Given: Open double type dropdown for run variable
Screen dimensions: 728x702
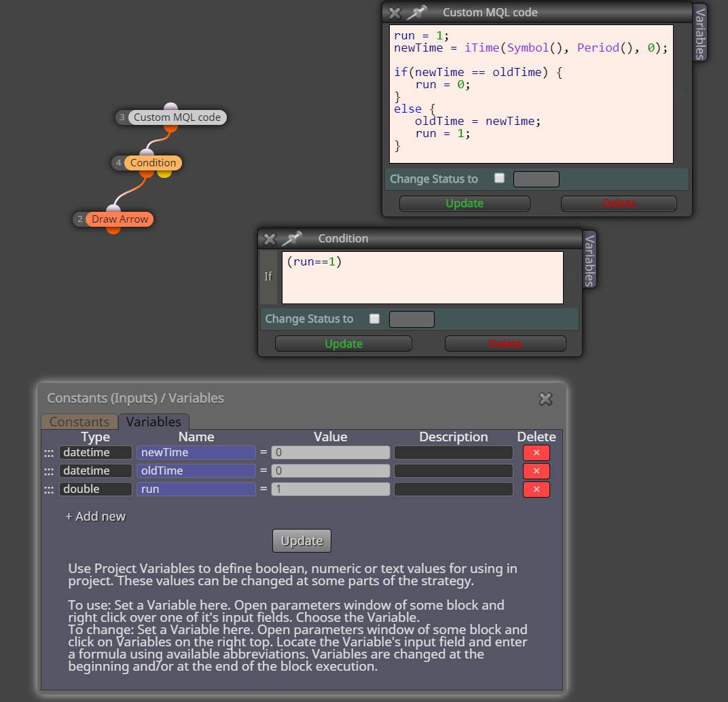Looking at the screenshot, I should click(96, 489).
